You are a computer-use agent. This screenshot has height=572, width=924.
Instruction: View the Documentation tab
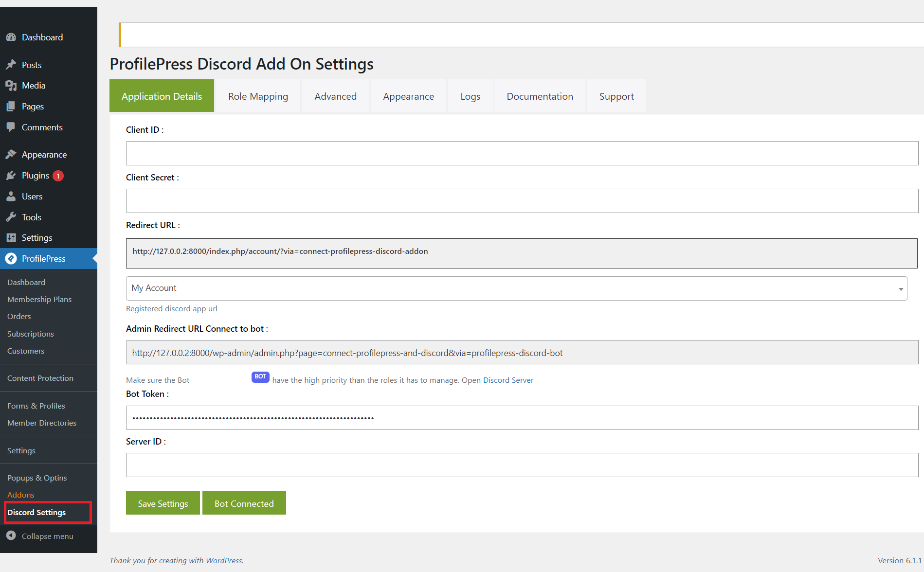[x=539, y=96]
